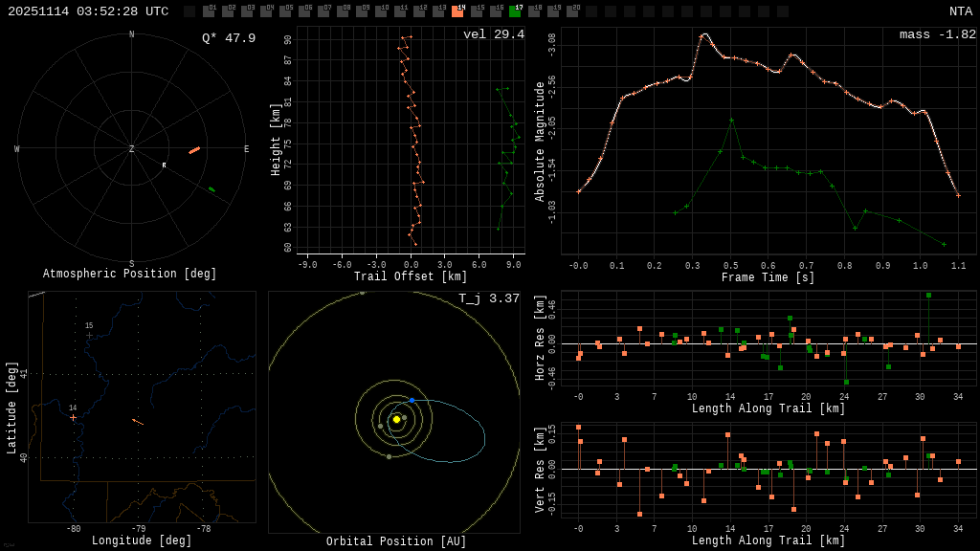Click the mass -1.82 readout
This screenshot has height=551, width=980.
(x=937, y=34)
